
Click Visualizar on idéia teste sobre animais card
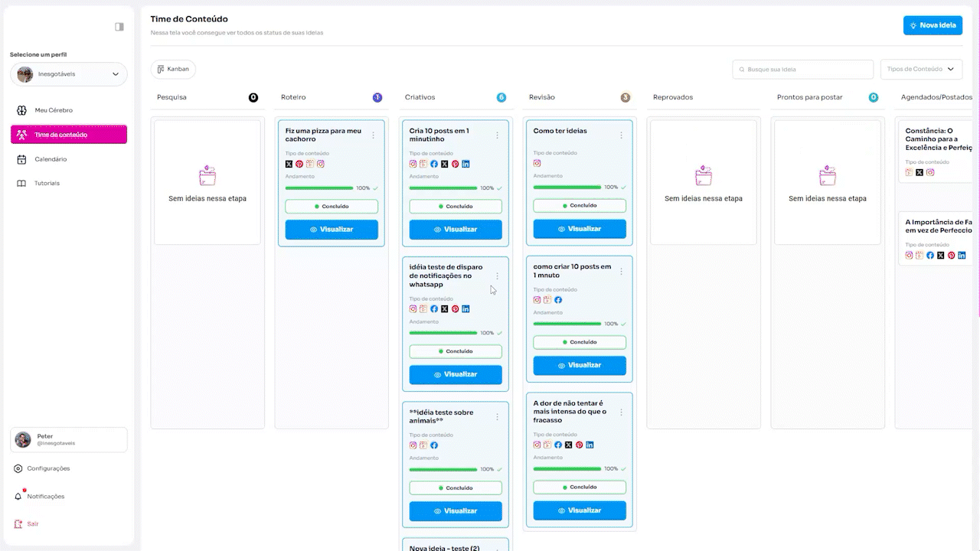click(456, 511)
